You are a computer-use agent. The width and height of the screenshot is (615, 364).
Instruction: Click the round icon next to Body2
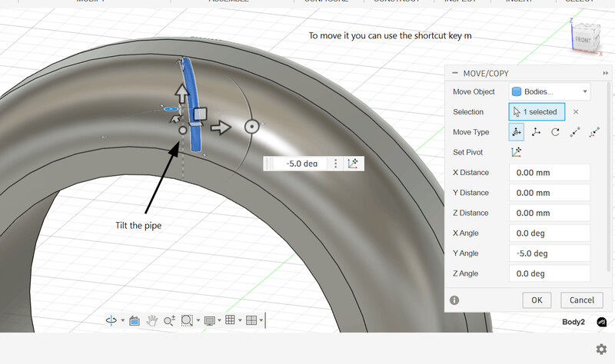[602, 322]
